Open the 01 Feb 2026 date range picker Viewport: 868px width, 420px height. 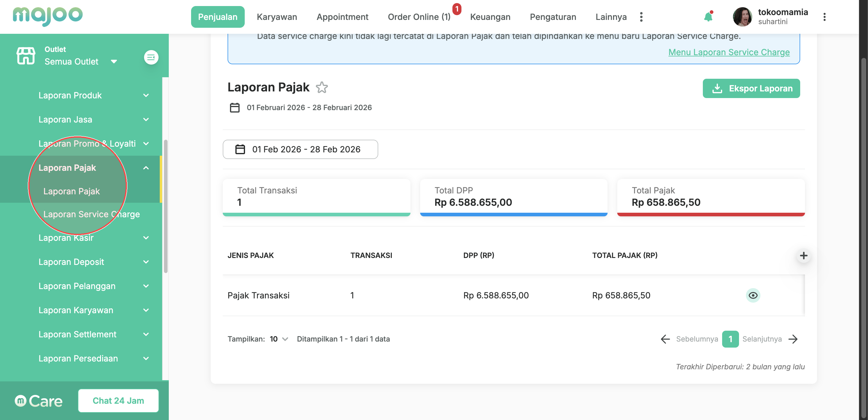300,149
